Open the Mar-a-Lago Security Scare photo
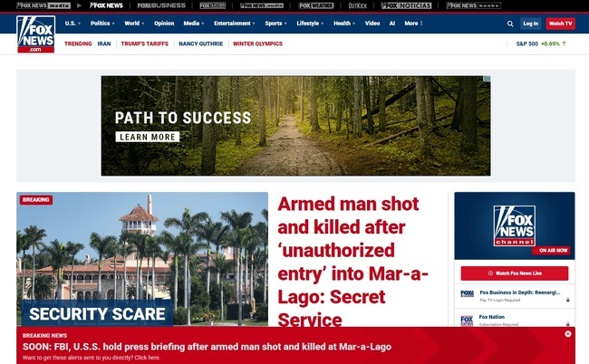The image size is (589, 364). coord(142,259)
